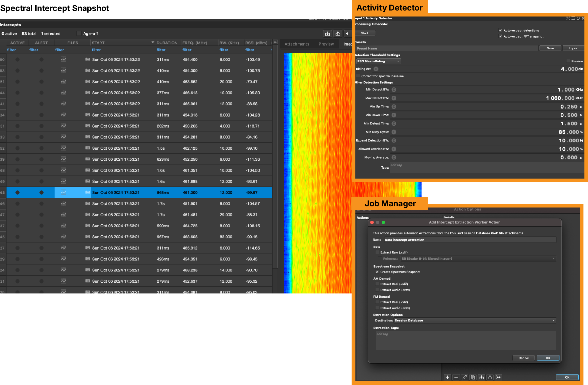Enable Extract Raw (.cdif) checkbox

click(377, 252)
